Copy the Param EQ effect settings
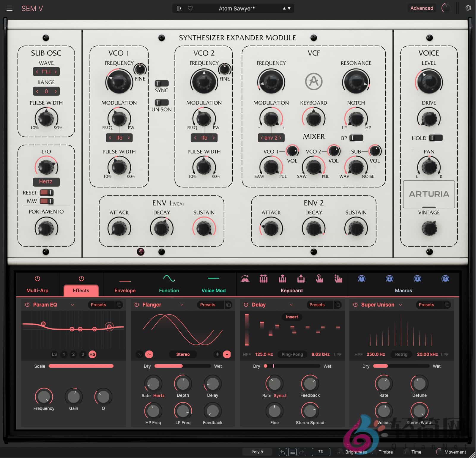Image resolution: width=476 pixels, height=458 pixels. point(119,305)
